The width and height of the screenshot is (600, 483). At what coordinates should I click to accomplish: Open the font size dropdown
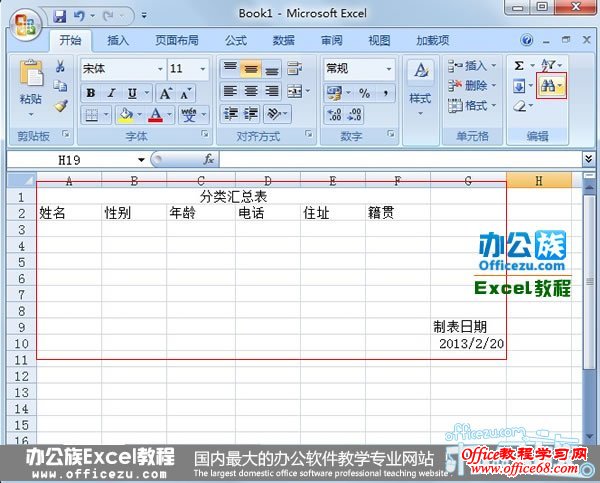pyautogui.click(x=203, y=69)
